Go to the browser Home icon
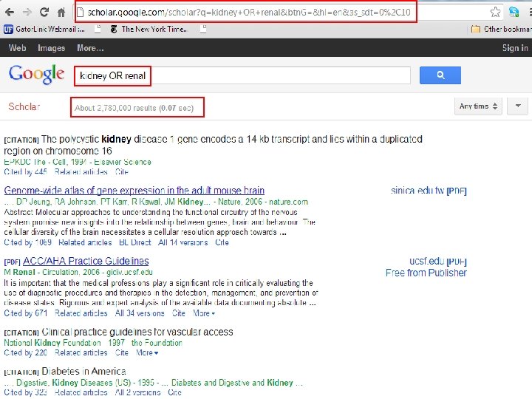Screen dimensions: 532x399 click(61, 13)
